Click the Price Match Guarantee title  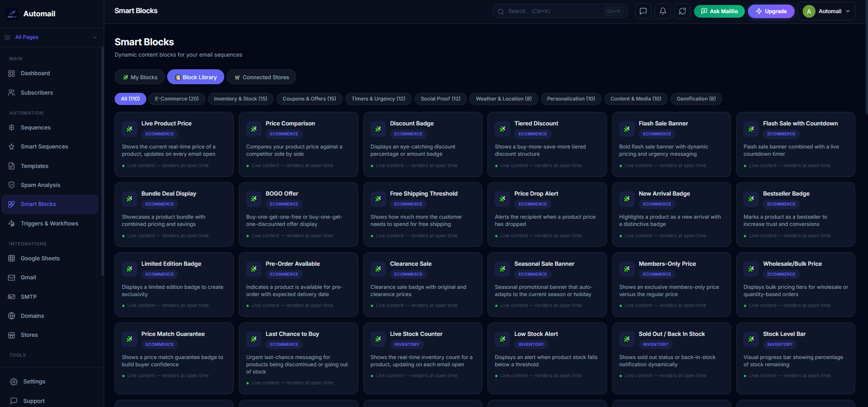point(173,334)
